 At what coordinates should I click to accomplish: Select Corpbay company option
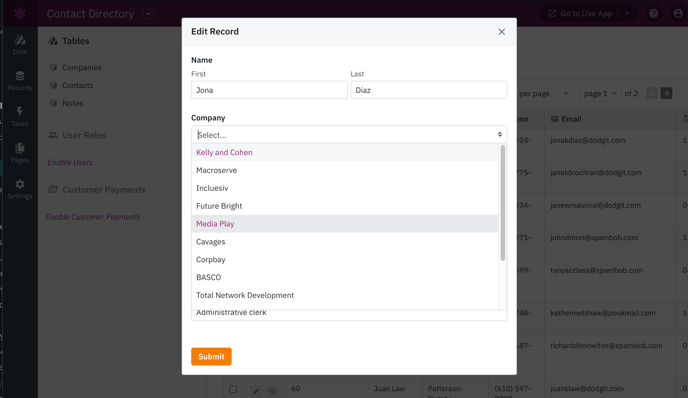[x=345, y=259]
